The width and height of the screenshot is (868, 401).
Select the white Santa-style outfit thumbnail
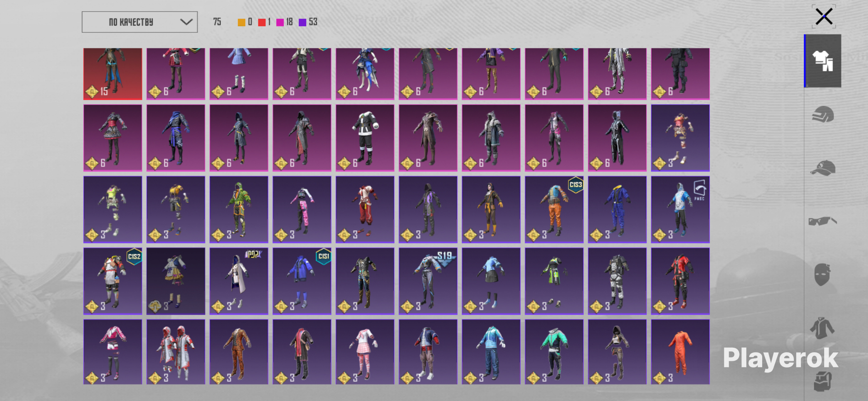[365, 138]
